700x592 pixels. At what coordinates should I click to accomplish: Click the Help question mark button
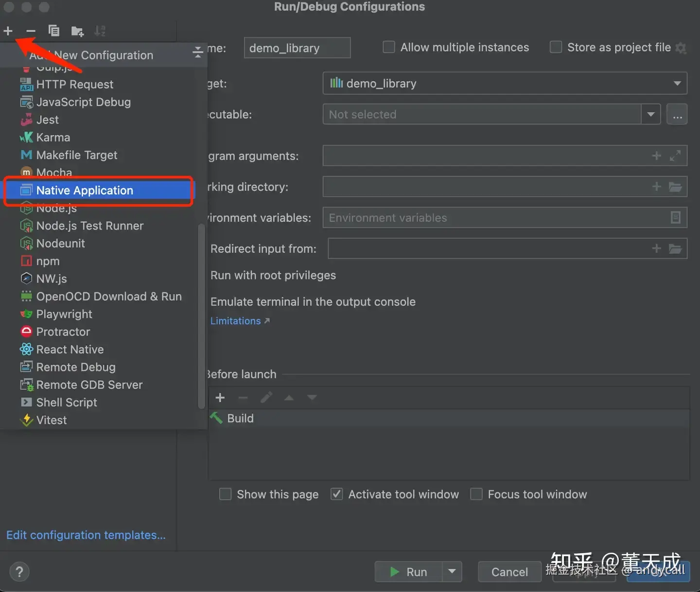point(19,572)
